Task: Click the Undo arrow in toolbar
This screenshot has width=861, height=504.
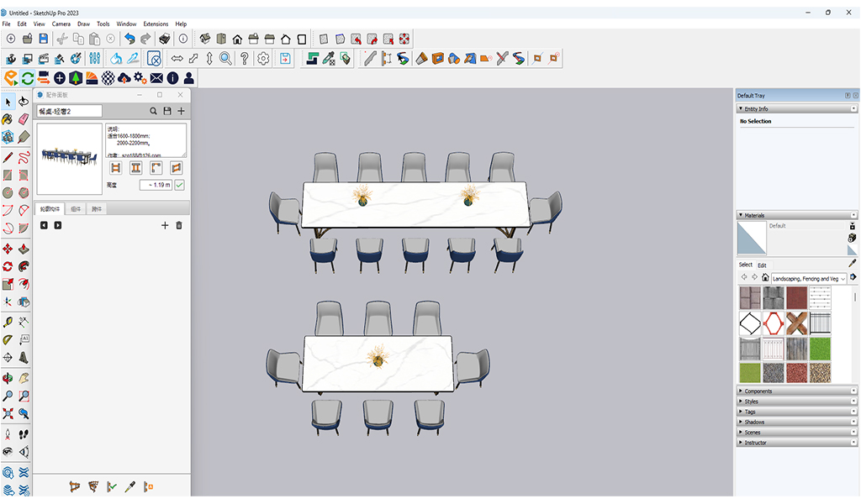Action: tap(129, 39)
